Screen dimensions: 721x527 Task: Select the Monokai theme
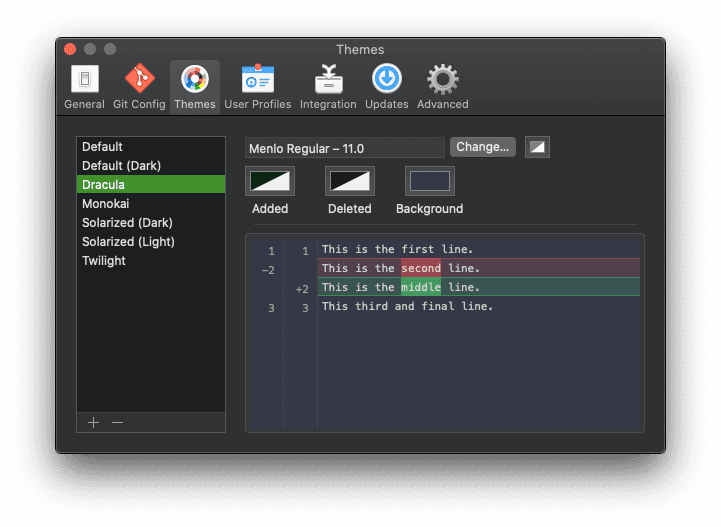coord(105,204)
